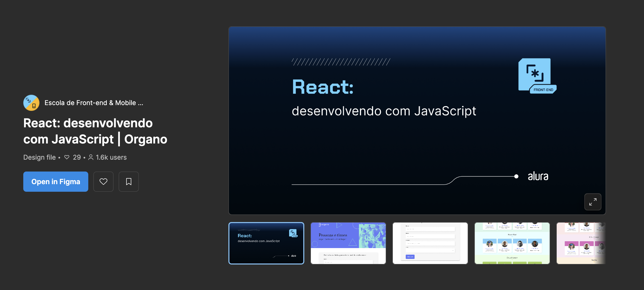Click the alura logo in preview
This screenshot has height=290, width=644.
pos(538,176)
